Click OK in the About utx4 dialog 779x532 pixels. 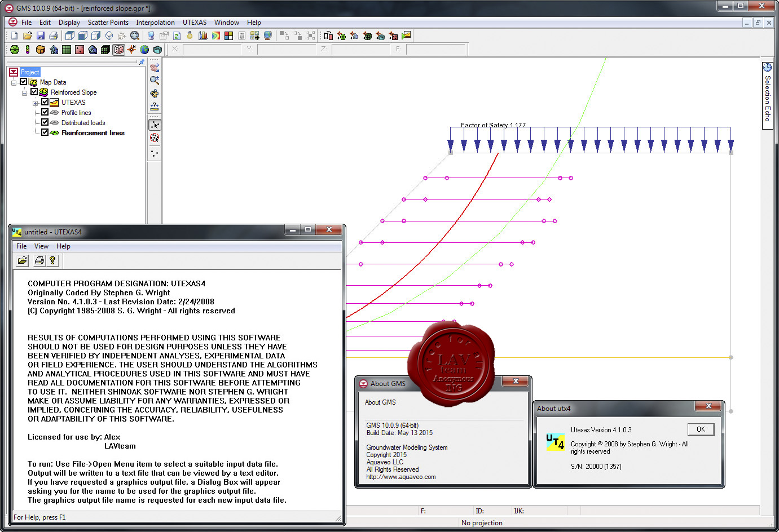pos(701,429)
